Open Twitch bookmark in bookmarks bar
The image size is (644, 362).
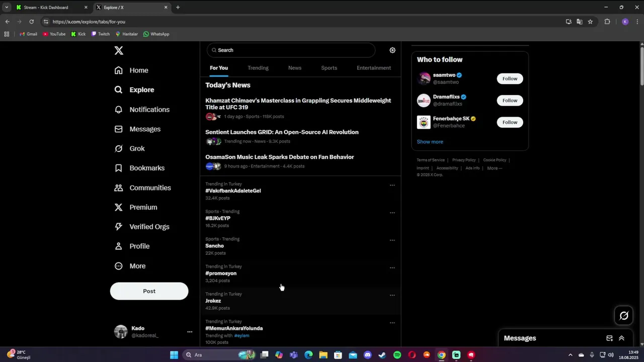point(100,34)
